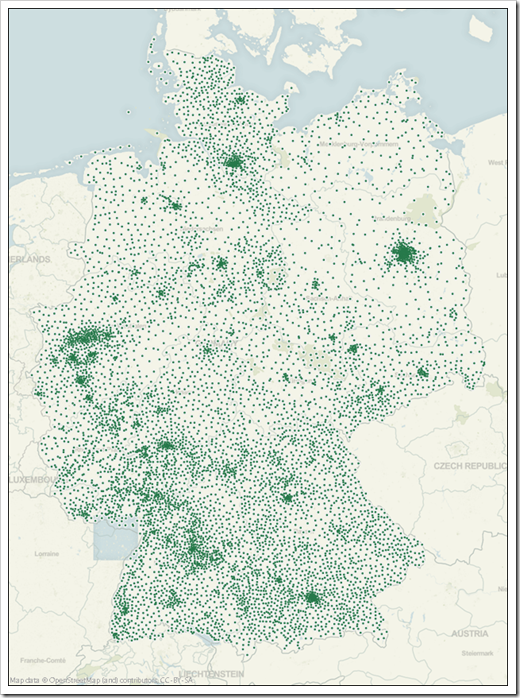Click the Franche-Comté region label
The height and width of the screenshot is (698, 520).
coord(43,660)
